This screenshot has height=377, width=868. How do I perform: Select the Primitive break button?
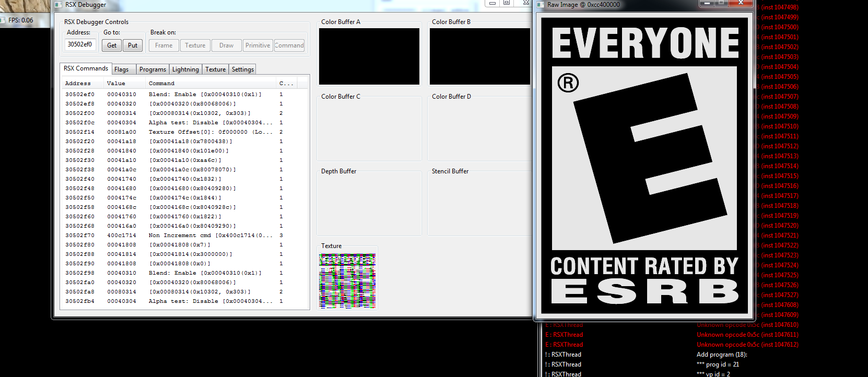click(257, 45)
